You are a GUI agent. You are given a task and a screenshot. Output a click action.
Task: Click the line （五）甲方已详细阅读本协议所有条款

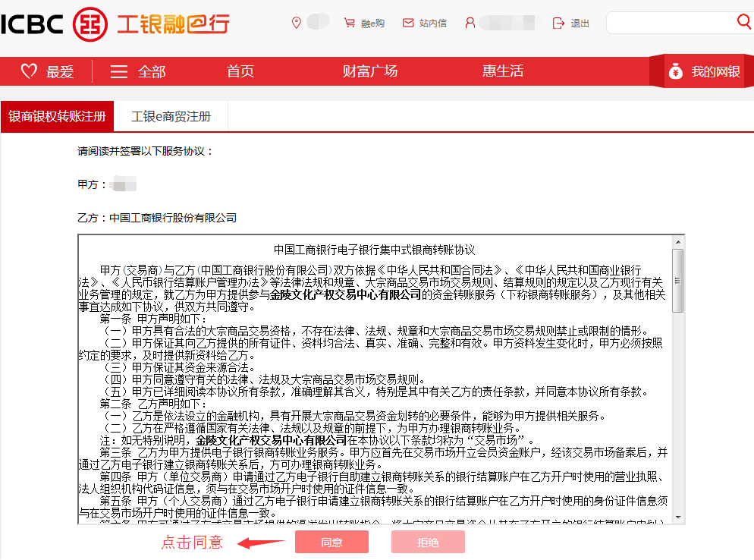click(376, 392)
